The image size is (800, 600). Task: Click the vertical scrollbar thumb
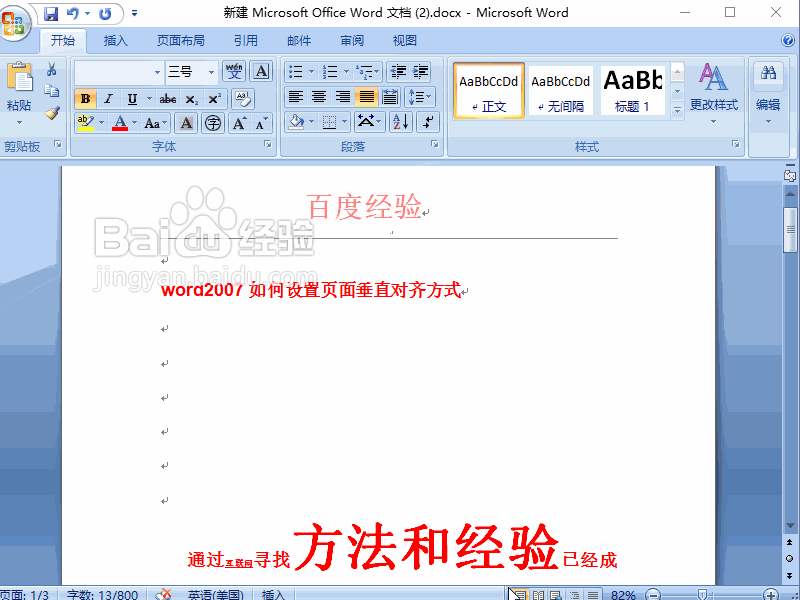[x=790, y=230]
